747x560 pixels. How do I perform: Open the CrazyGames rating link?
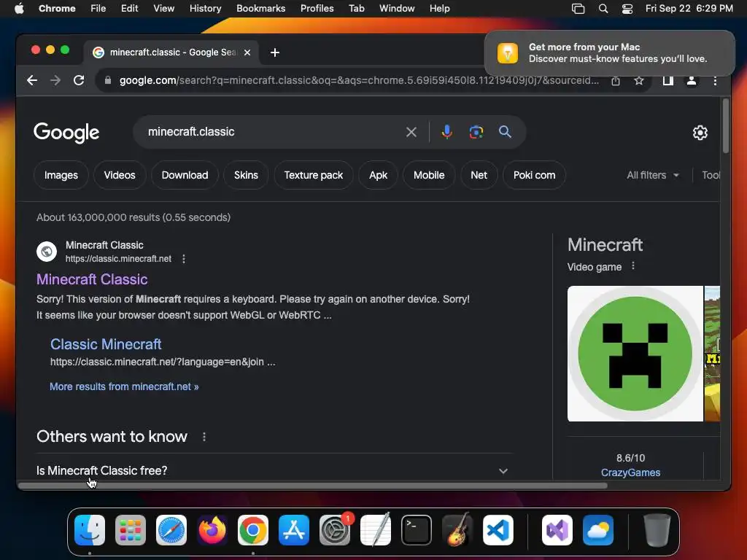pyautogui.click(x=630, y=472)
